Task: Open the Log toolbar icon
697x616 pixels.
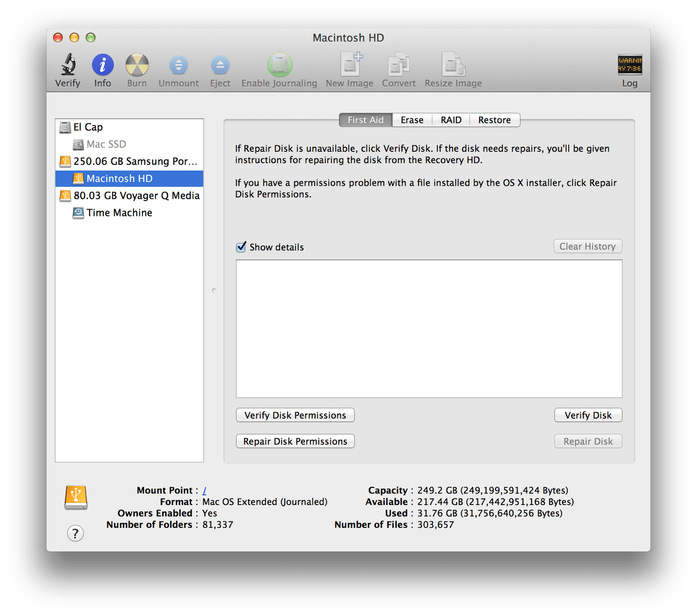Action: pyautogui.click(x=630, y=65)
